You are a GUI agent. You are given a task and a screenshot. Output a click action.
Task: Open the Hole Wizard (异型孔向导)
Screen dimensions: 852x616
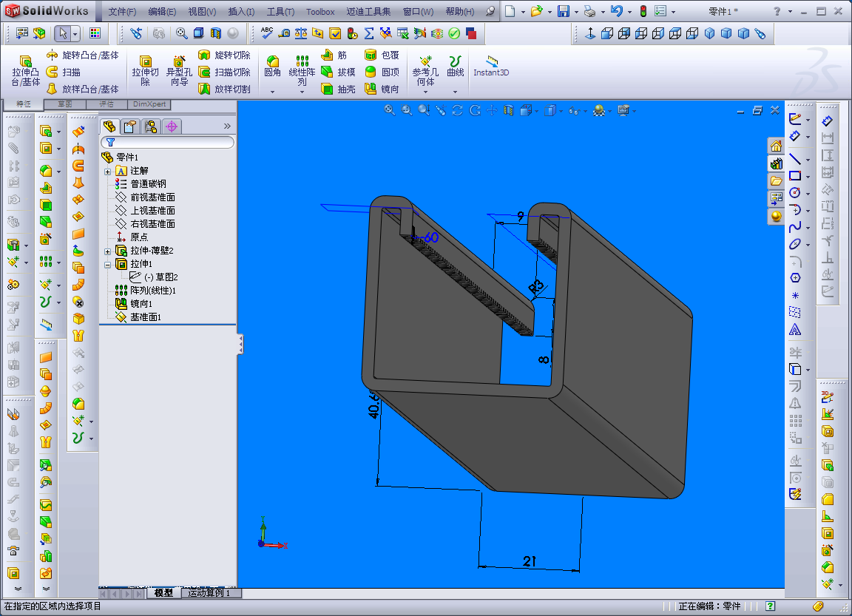click(x=179, y=70)
